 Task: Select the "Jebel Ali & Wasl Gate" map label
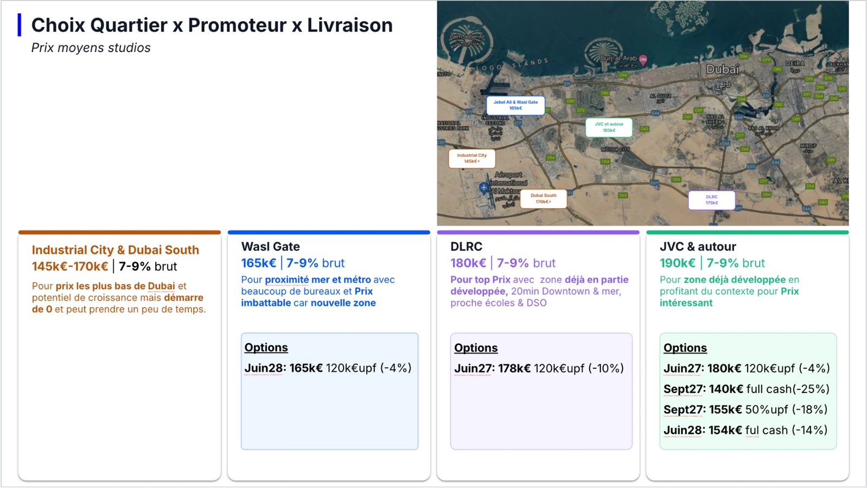click(x=516, y=105)
